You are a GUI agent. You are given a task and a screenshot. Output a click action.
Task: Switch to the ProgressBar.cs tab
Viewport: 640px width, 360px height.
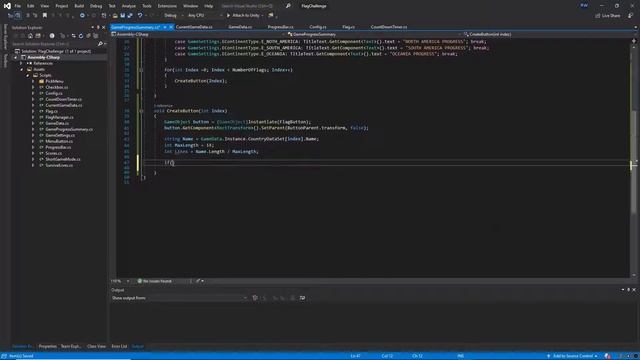280,27
